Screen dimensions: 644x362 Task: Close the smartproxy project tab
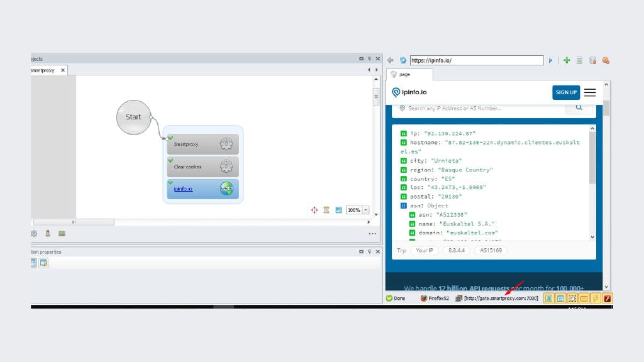point(63,70)
